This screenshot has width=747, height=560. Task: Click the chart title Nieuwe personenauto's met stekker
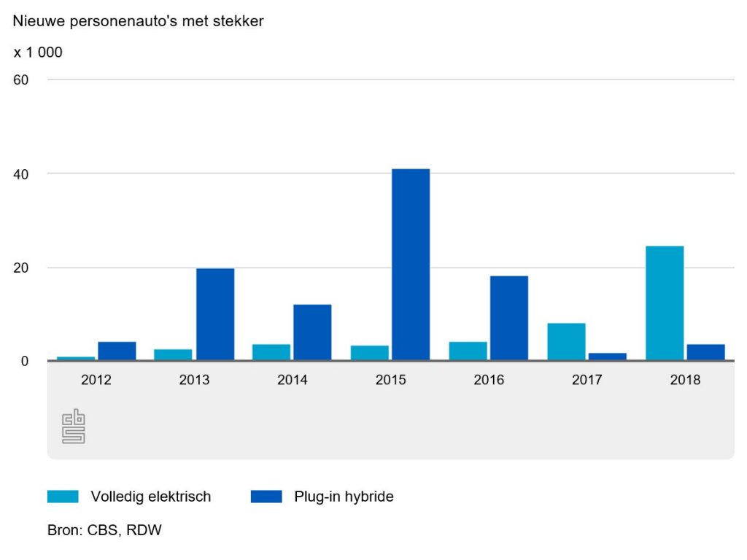tap(138, 21)
